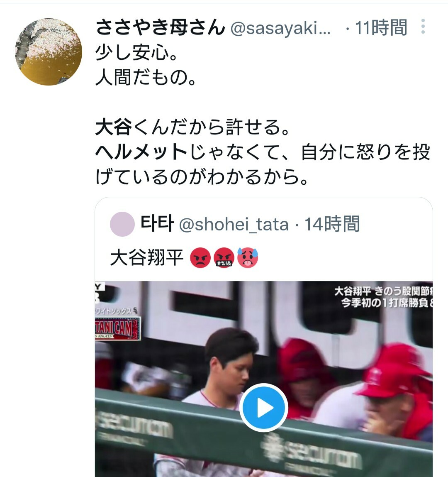This screenshot has width=448, height=477.
Task: Click the tweet line 少し安心。
Action: coord(136,52)
